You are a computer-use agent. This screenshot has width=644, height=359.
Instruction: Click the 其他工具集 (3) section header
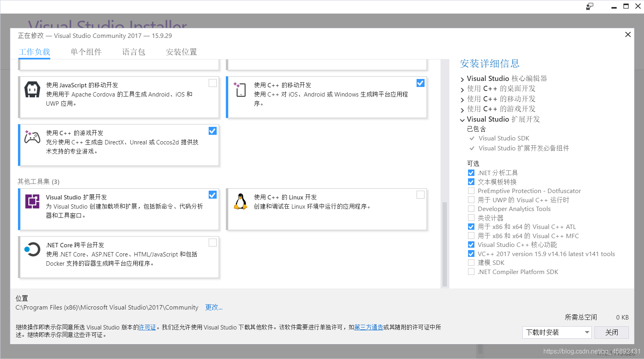[38, 181]
